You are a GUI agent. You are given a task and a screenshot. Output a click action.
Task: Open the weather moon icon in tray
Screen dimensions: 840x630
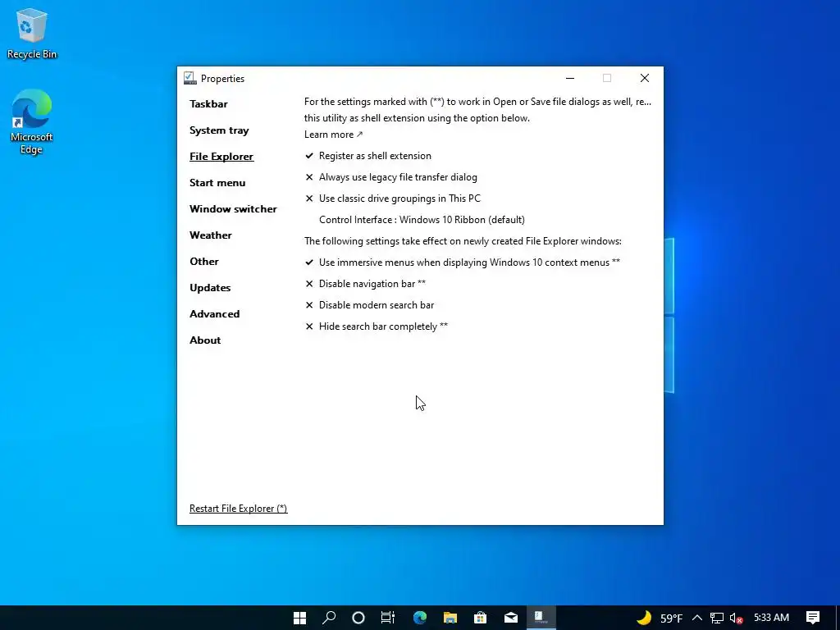tap(644, 618)
